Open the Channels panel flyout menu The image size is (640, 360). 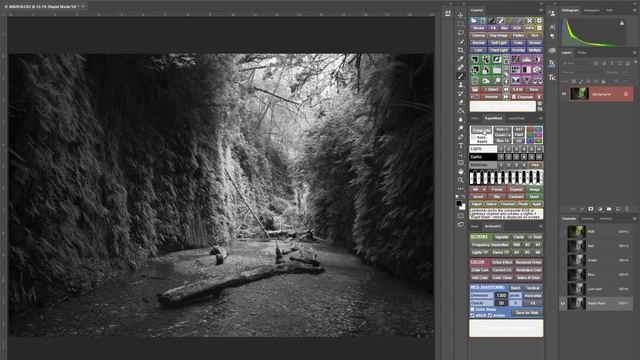coord(635,219)
